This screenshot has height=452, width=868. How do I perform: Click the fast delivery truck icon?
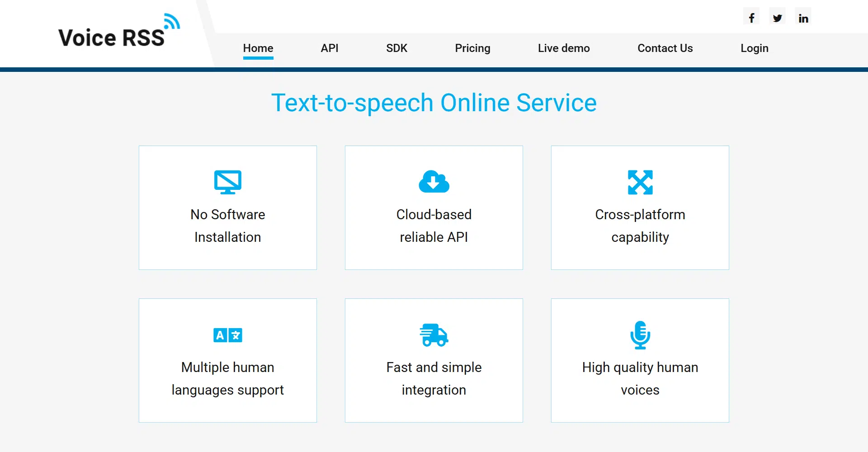434,335
